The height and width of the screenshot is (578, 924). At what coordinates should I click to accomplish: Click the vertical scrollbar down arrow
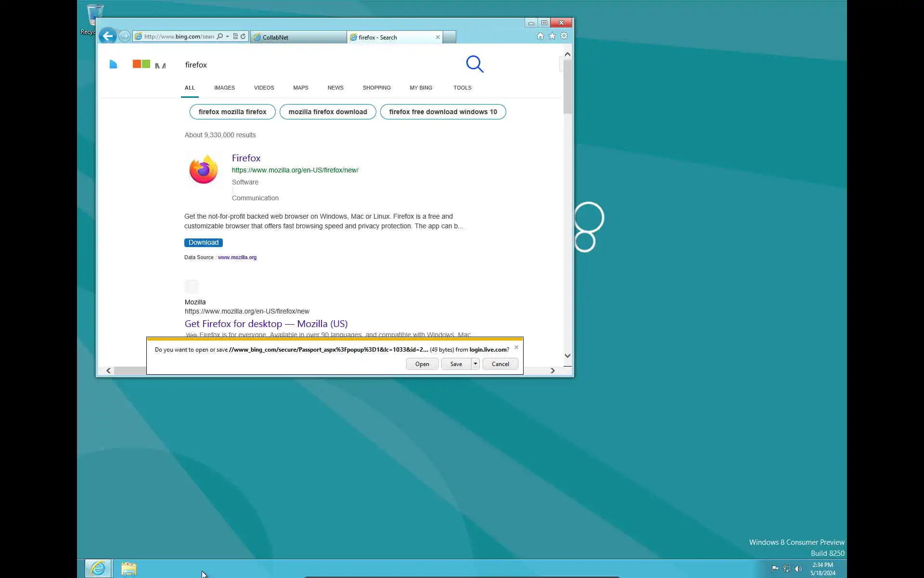pos(567,355)
